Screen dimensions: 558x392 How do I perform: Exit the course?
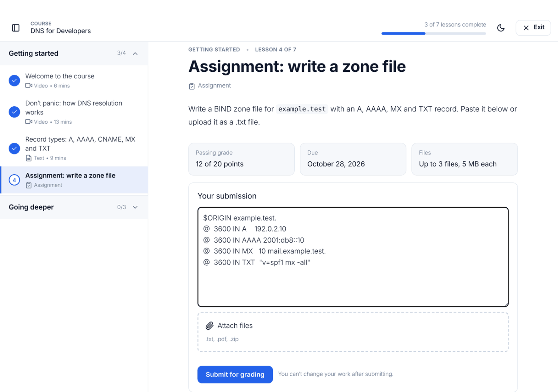[533, 27]
